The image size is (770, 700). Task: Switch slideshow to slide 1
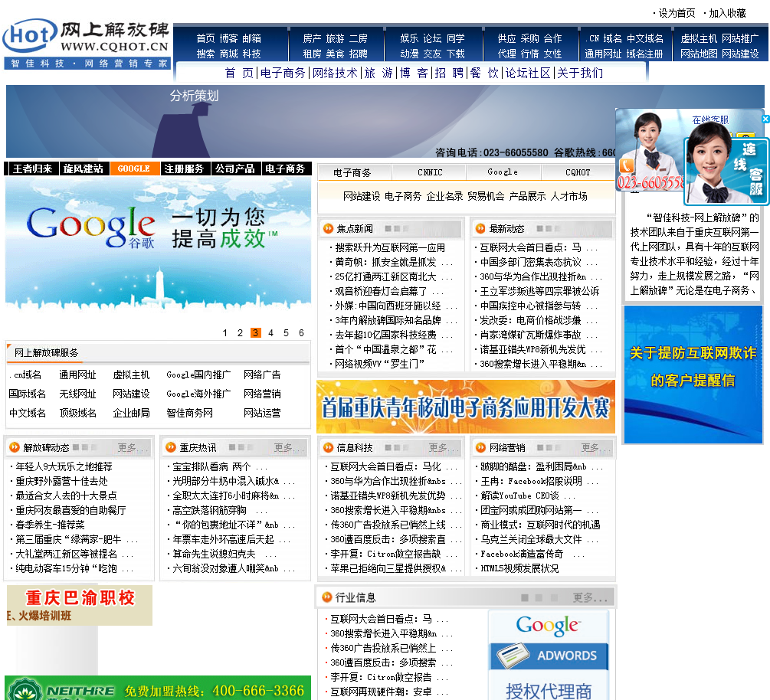(225, 333)
